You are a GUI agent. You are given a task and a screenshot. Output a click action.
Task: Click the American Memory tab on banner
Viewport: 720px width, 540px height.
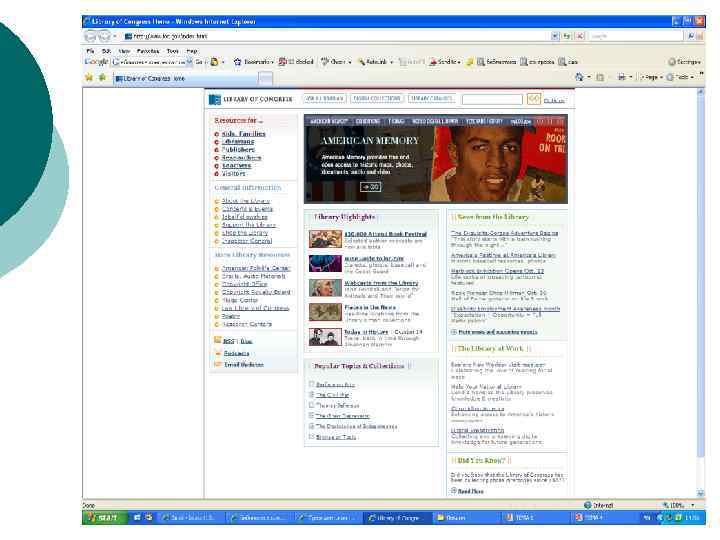tap(329, 121)
